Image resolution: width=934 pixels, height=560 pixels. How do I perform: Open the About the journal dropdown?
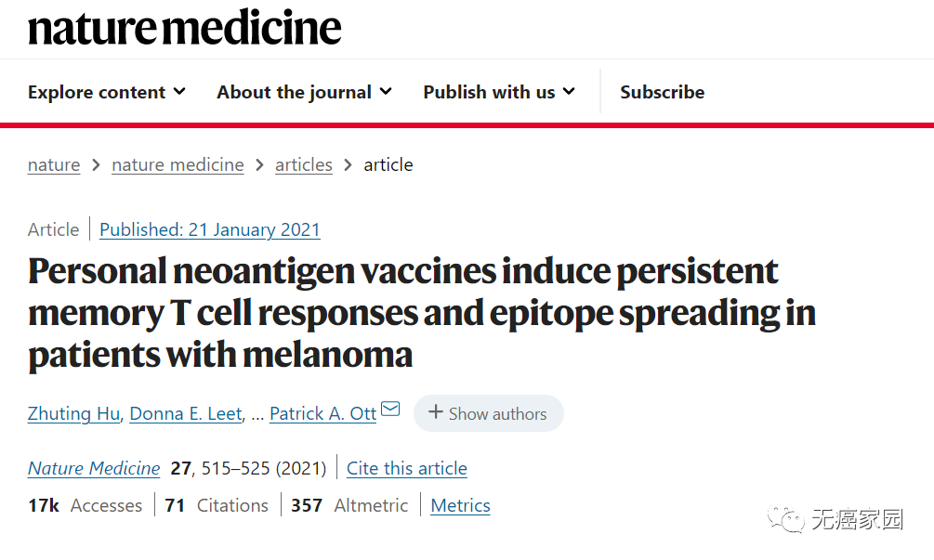pos(304,92)
